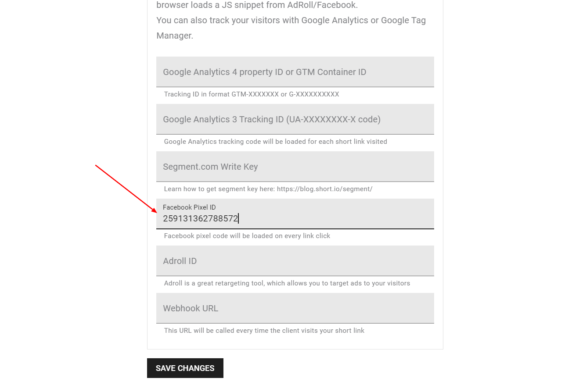The width and height of the screenshot is (572, 392).
Task: Open the blog.short.io/segment URL
Action: click(324, 189)
